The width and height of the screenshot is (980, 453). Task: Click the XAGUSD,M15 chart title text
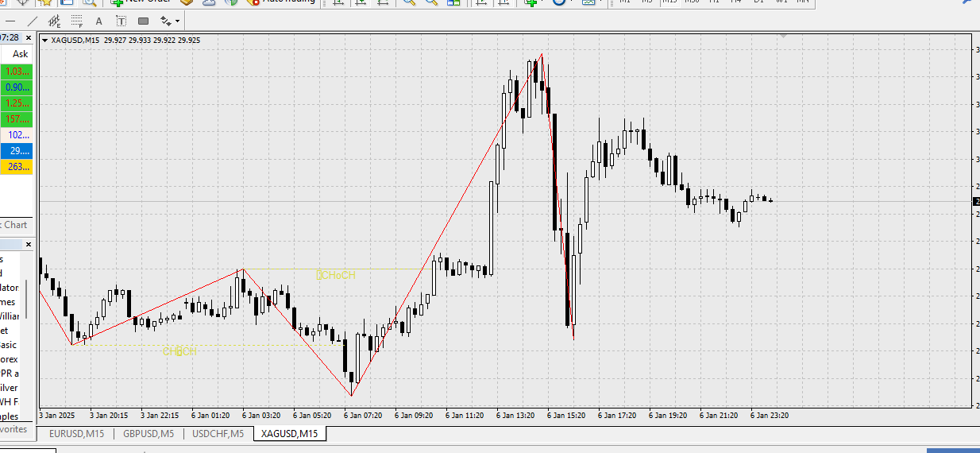[x=75, y=40]
